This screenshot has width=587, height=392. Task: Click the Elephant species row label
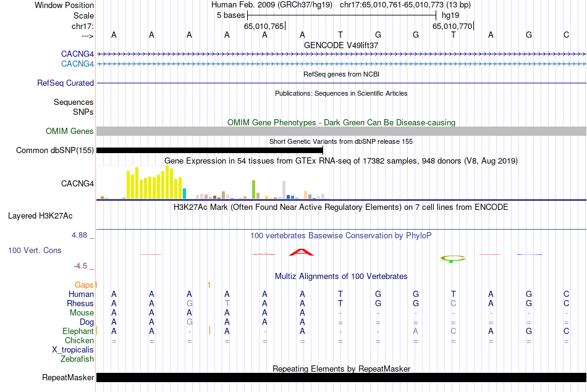pos(78,332)
